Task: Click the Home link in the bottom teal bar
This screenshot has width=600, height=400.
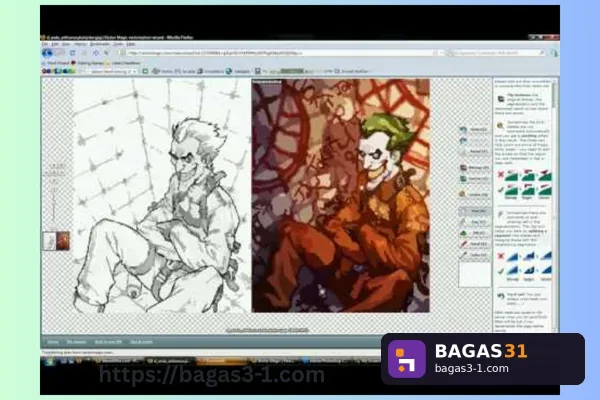Action: click(53, 342)
